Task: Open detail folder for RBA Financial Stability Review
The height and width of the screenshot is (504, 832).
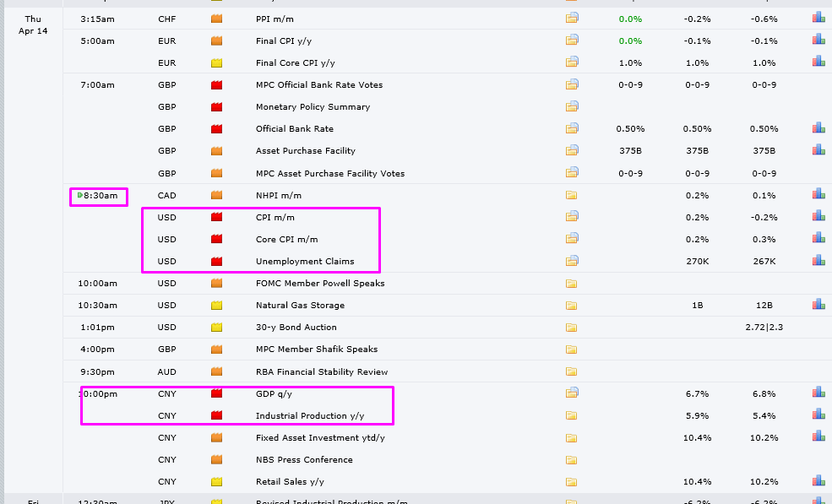Action: pos(571,372)
